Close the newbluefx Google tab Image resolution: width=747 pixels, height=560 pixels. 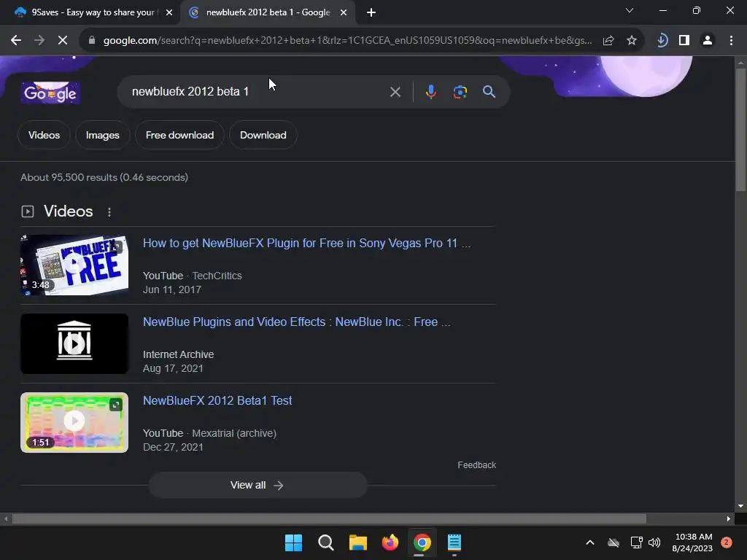(344, 12)
